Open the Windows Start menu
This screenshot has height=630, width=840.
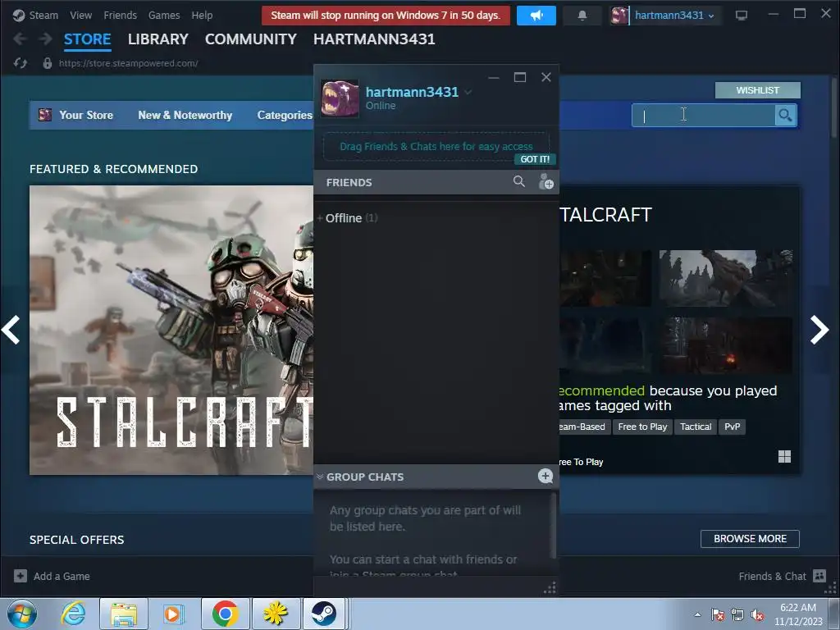tap(22, 614)
